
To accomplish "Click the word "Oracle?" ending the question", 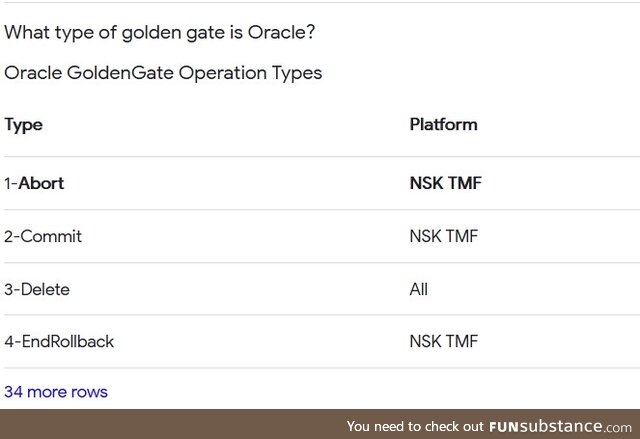I will point(281,33).
